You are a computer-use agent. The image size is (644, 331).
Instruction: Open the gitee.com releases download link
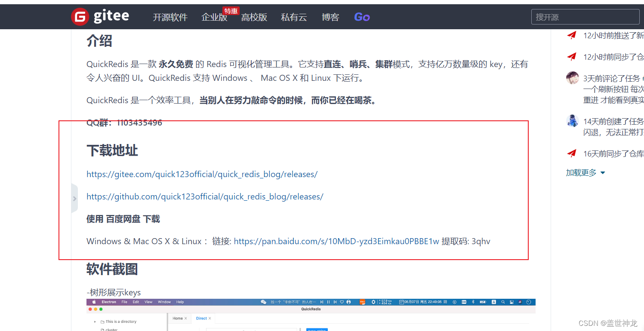202,174
